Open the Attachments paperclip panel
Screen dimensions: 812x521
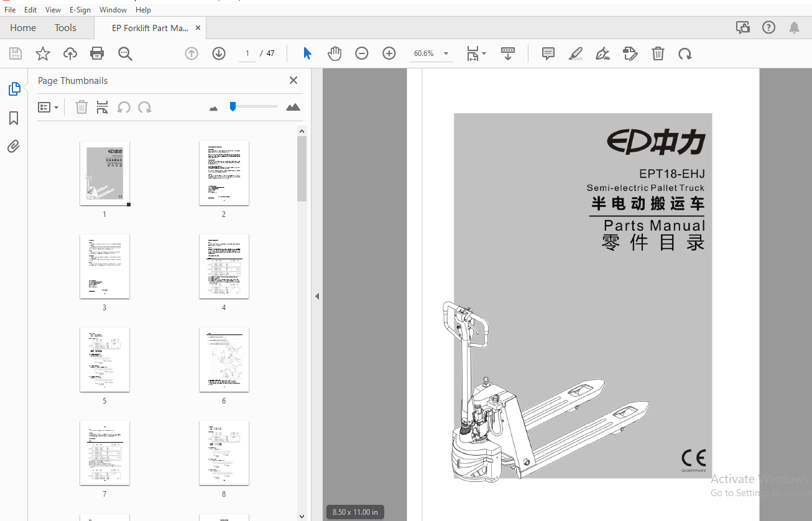click(14, 147)
